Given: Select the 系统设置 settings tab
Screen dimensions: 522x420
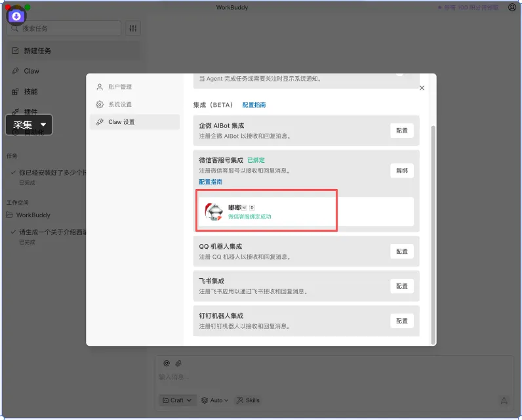Looking at the screenshot, I should coord(134,104).
